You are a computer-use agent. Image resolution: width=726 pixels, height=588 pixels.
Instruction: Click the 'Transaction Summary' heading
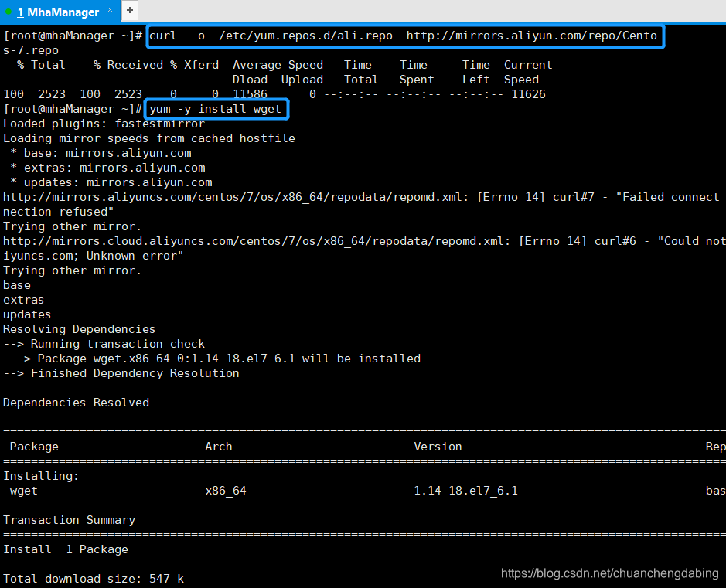click(x=69, y=520)
